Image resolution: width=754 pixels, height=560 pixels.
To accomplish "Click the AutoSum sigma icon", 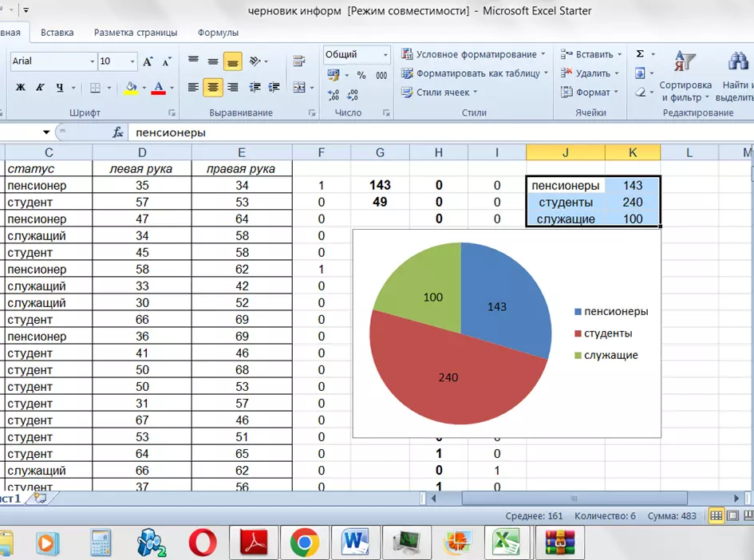I will (640, 54).
